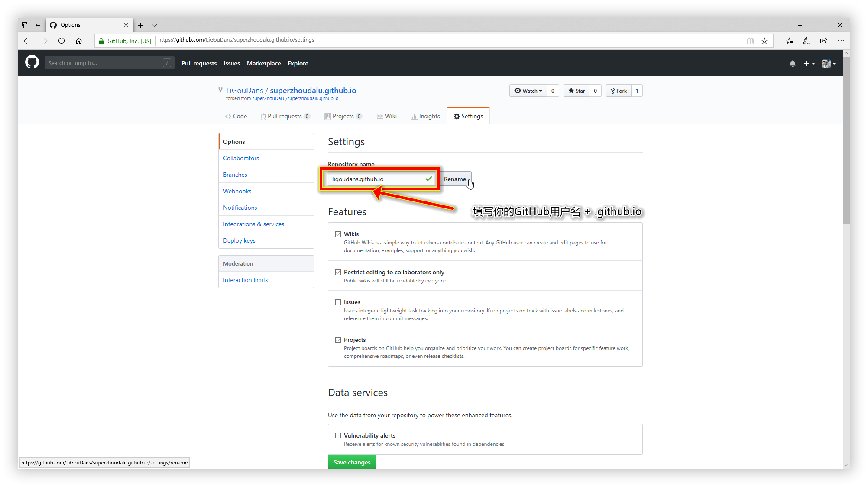The height and width of the screenshot is (487, 868).
Task: Open reading view icon in address bar
Action: [750, 41]
